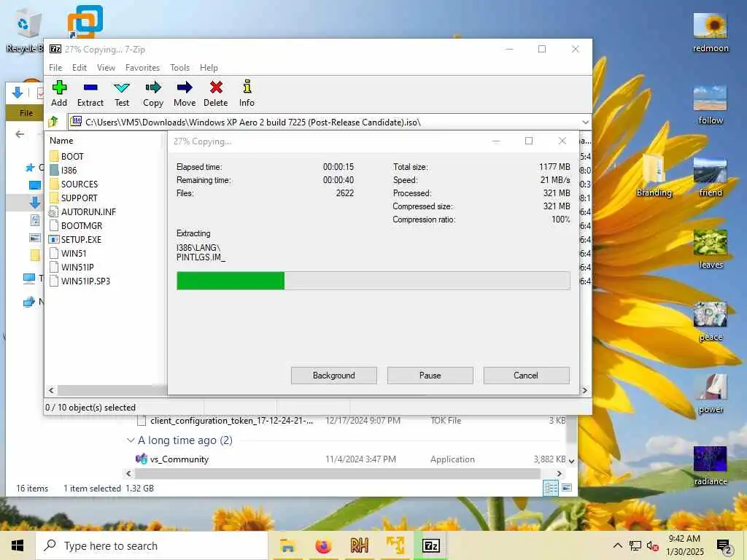Image resolution: width=747 pixels, height=560 pixels.
Task: Select vs_Community in Explorer window
Action: coord(179,459)
